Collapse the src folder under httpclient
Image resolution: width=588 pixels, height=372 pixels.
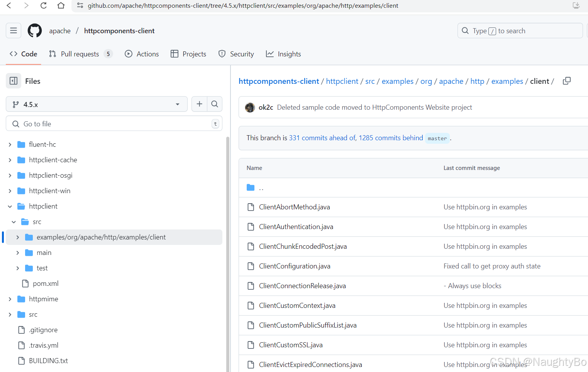point(14,222)
